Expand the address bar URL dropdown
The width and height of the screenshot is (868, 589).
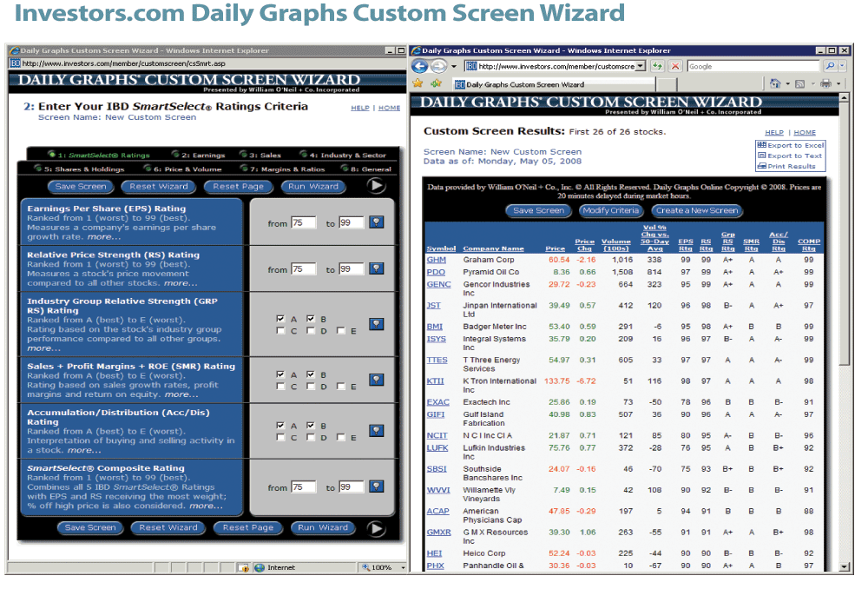641,66
